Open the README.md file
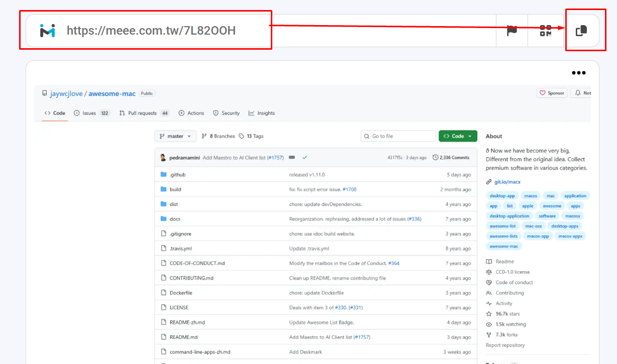Image resolution: width=617 pixels, height=364 pixels. [183, 337]
